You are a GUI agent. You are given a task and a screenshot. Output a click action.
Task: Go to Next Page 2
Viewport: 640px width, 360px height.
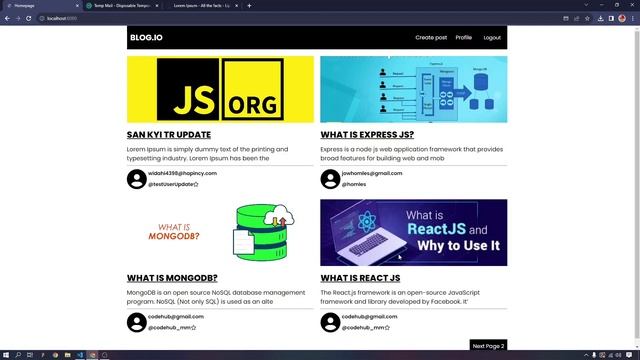488,346
